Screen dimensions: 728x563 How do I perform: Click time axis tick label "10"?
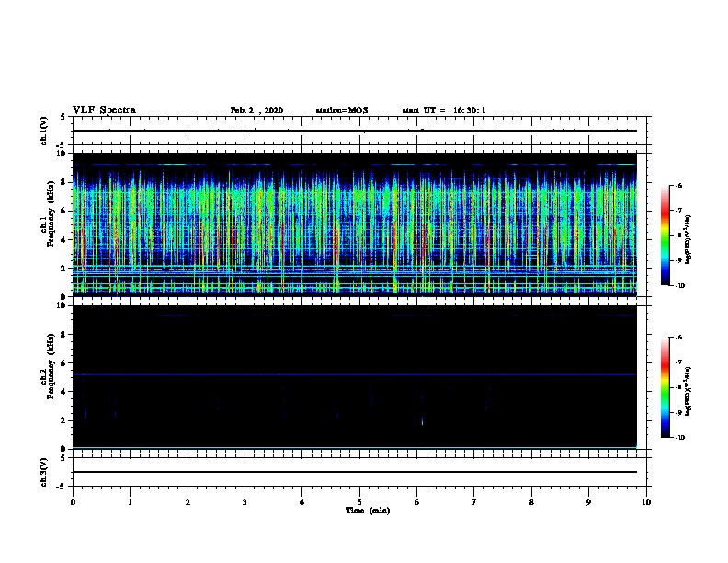[x=646, y=502]
